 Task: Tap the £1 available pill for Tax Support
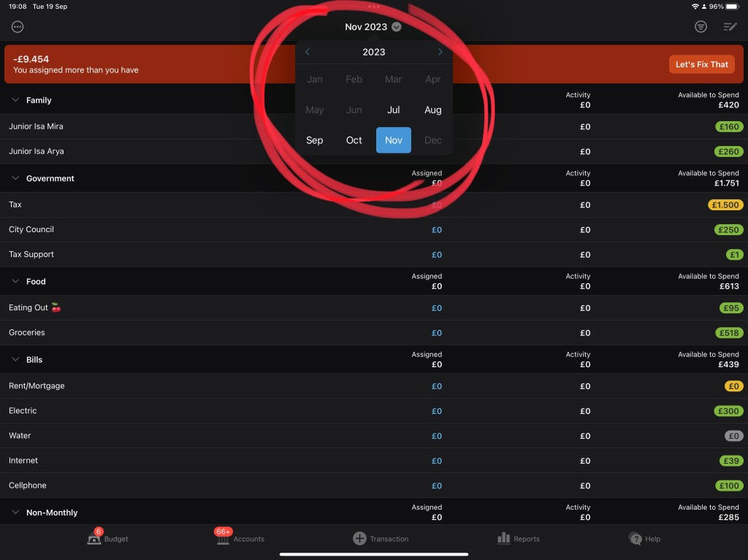point(734,254)
